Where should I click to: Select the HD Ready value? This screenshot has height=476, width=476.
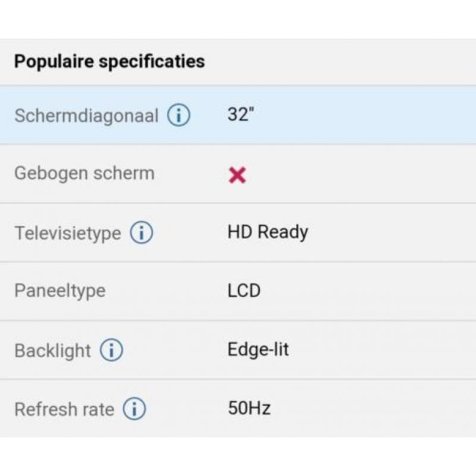(x=268, y=233)
